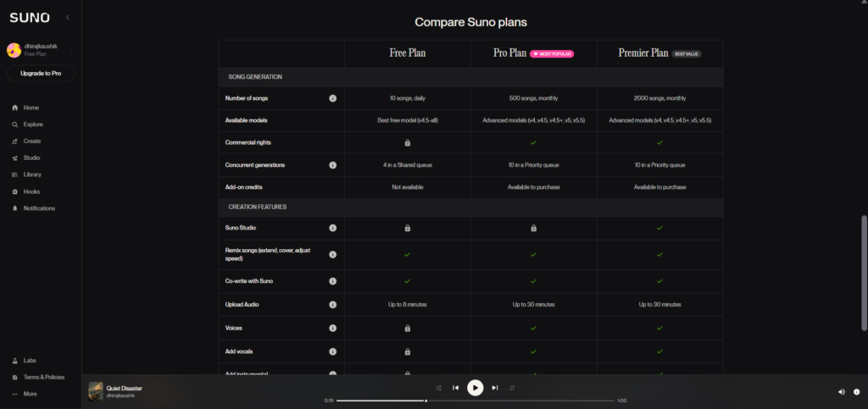This screenshot has width=868, height=409.
Task: Open Notifications in the sidebar
Action: [x=41, y=208]
